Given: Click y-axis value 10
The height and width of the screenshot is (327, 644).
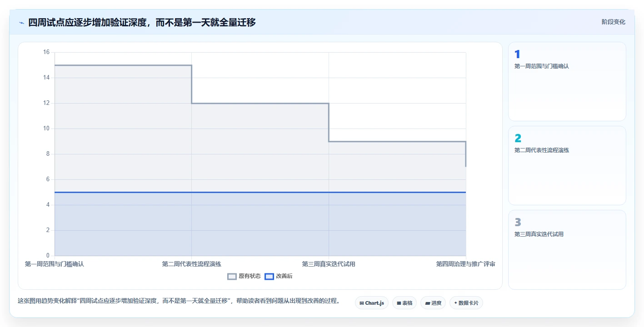Looking at the screenshot, I should pyautogui.click(x=46, y=129).
